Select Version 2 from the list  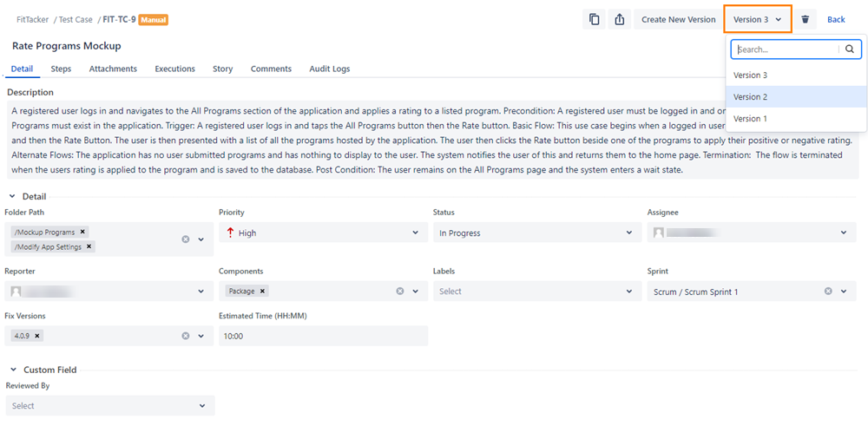pos(796,97)
